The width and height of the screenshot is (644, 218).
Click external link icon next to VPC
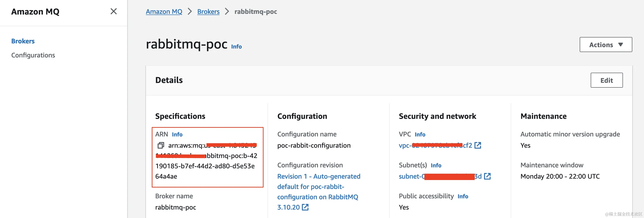point(478,145)
